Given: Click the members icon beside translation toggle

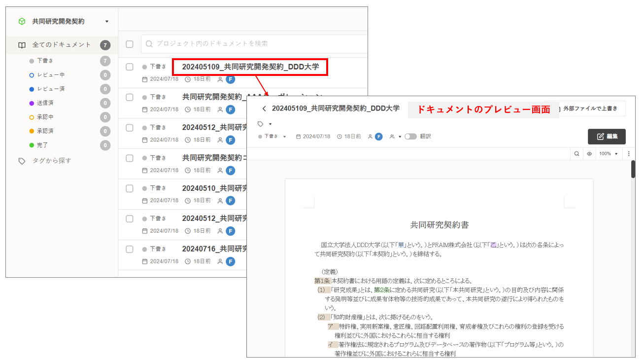Looking at the screenshot, I should [x=392, y=137].
